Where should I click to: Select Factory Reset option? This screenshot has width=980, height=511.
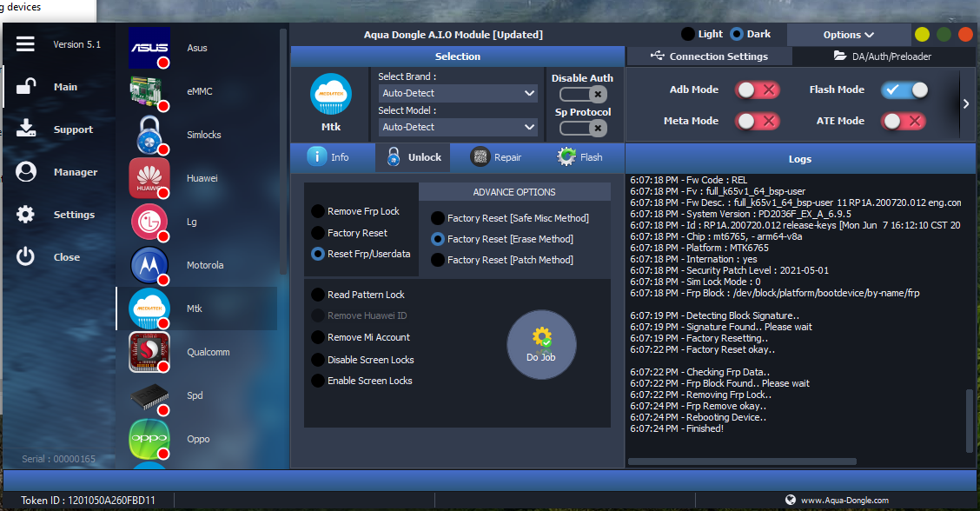349,233
